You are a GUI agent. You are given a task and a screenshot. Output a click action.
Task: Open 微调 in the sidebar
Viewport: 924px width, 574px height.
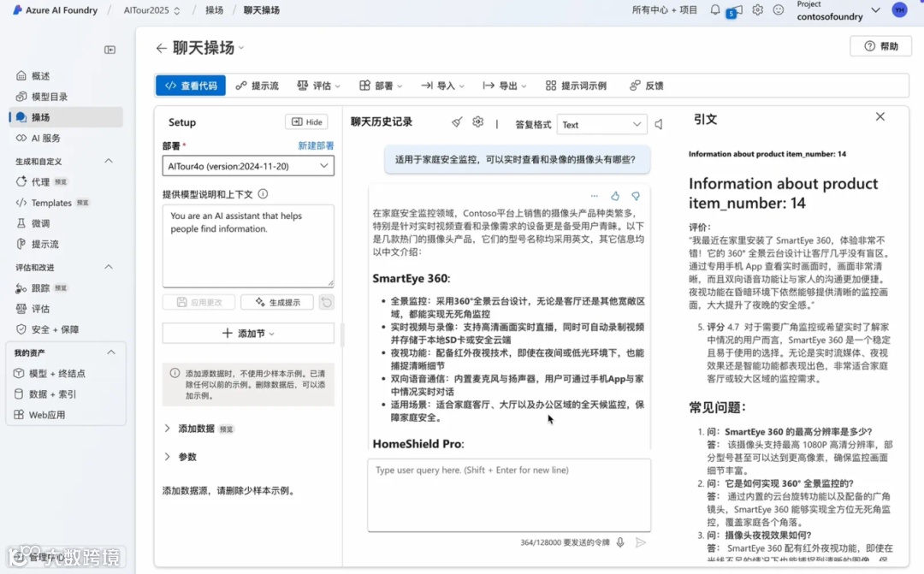[66, 223]
